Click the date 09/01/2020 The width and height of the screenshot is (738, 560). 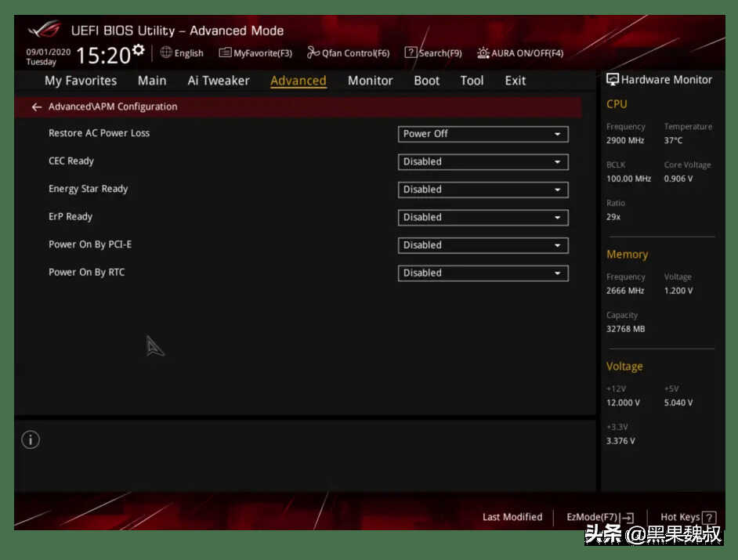48,52
